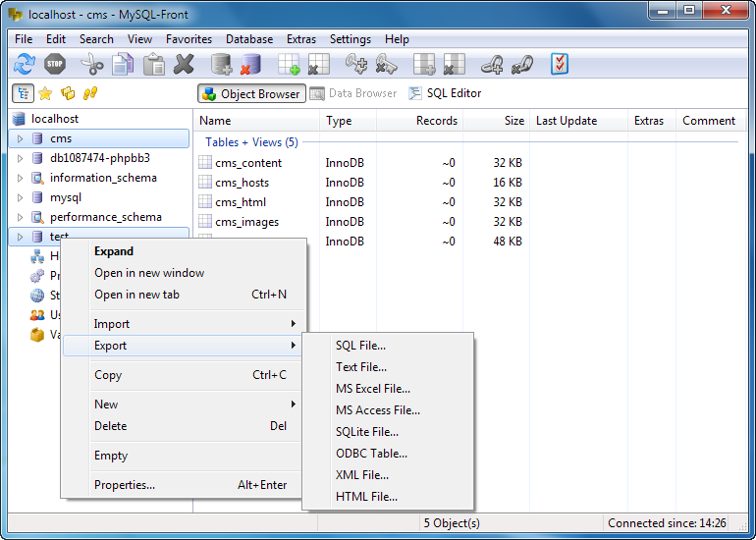The image size is (756, 540).
Task: Choose SQL File... from Export submenu
Action: 360,346
